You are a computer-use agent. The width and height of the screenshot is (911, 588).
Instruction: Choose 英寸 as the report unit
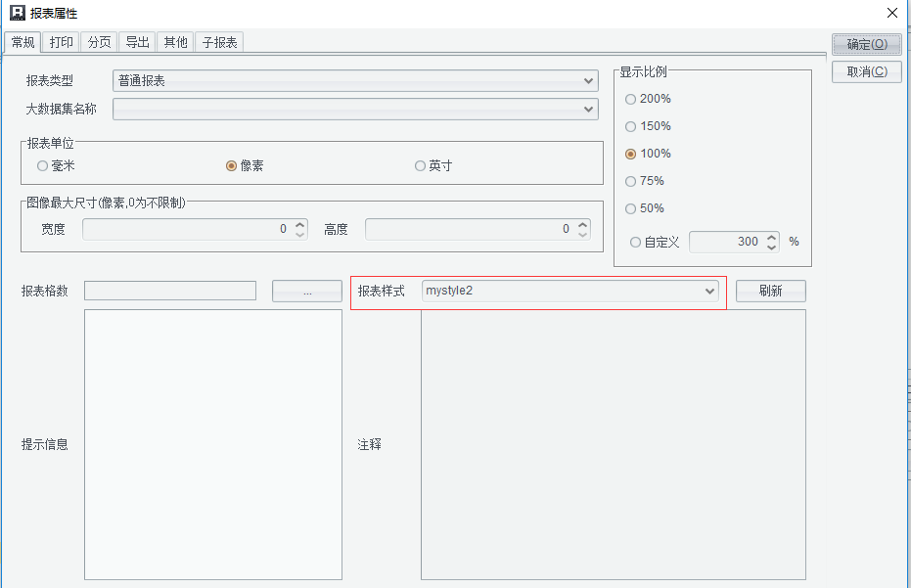click(x=421, y=166)
